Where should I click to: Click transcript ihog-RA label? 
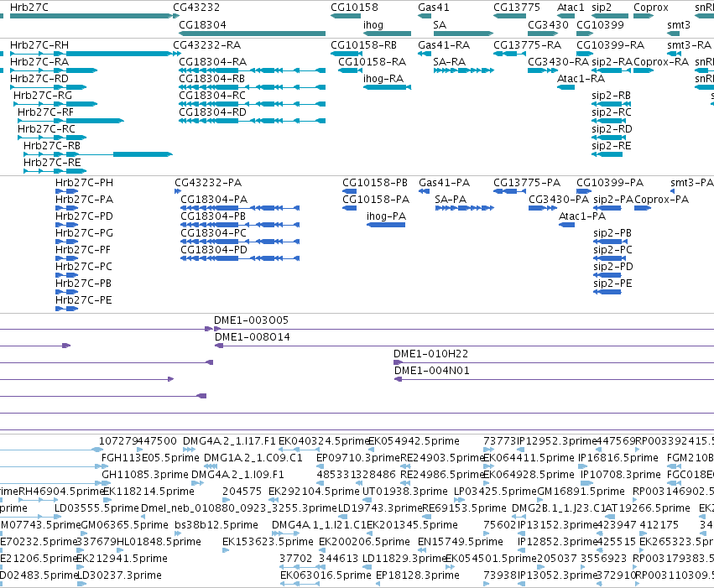pyautogui.click(x=383, y=78)
